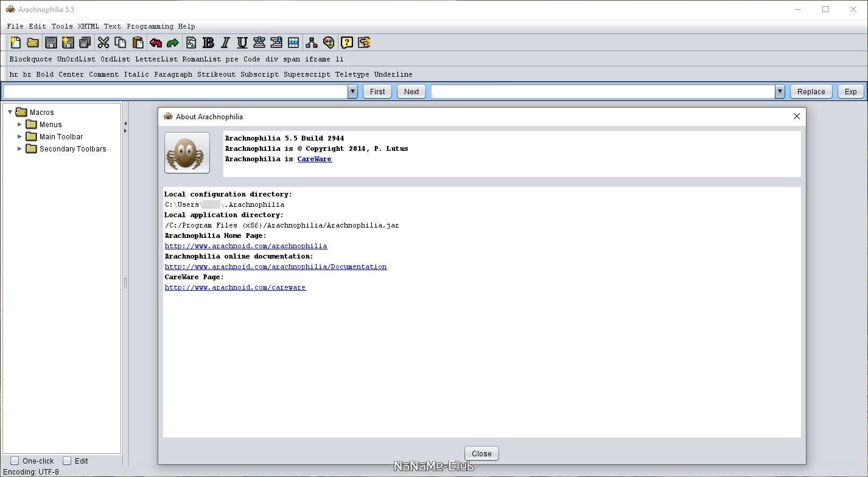This screenshot has height=477, width=868.
Task: Open the File menu
Action: coord(15,26)
